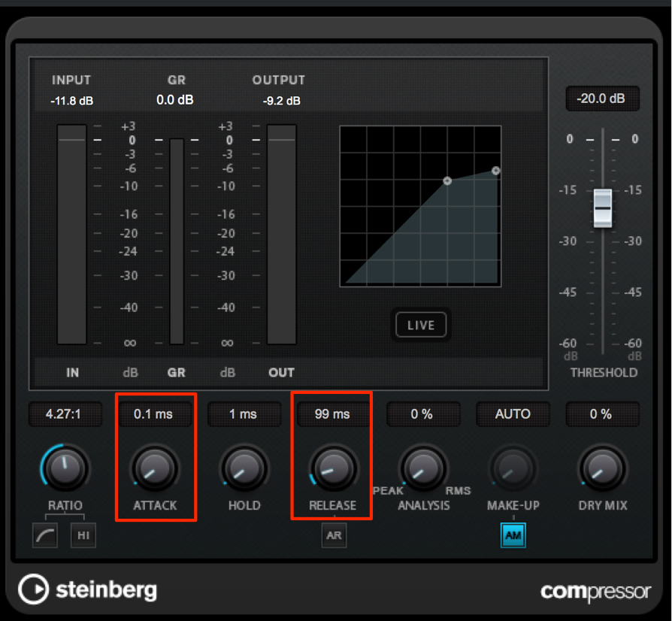Screen dimensions: 672x621
Task: Click the Ratio knob
Action: click(65, 468)
